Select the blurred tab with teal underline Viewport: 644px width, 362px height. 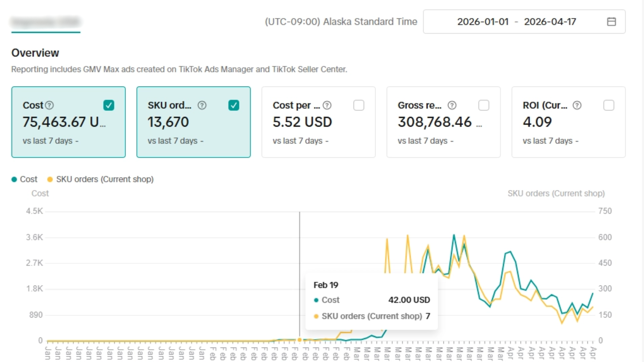(46, 22)
